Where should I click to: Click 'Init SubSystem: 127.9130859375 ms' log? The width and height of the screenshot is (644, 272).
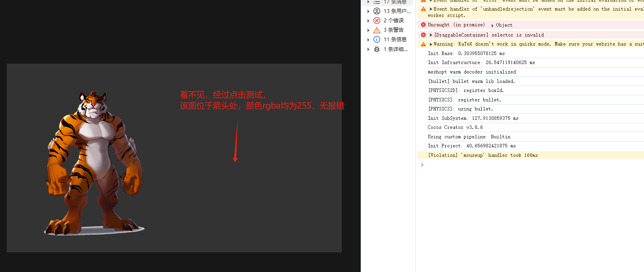pyautogui.click(x=473, y=118)
